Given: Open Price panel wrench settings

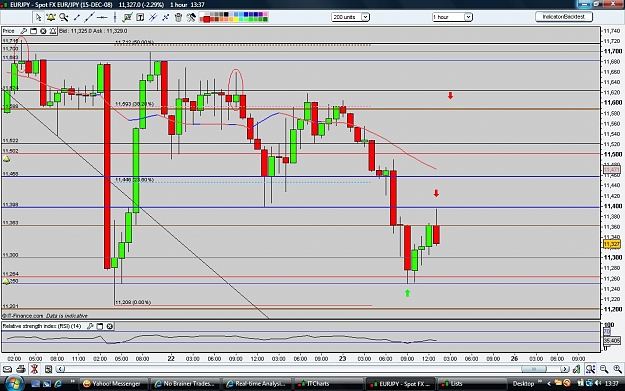Looking at the screenshot, I should tap(24, 31).
